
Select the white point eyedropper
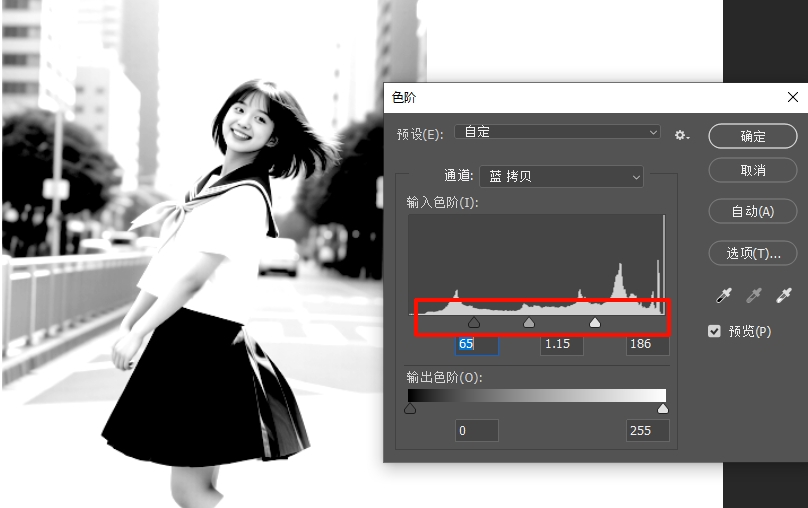tap(784, 296)
